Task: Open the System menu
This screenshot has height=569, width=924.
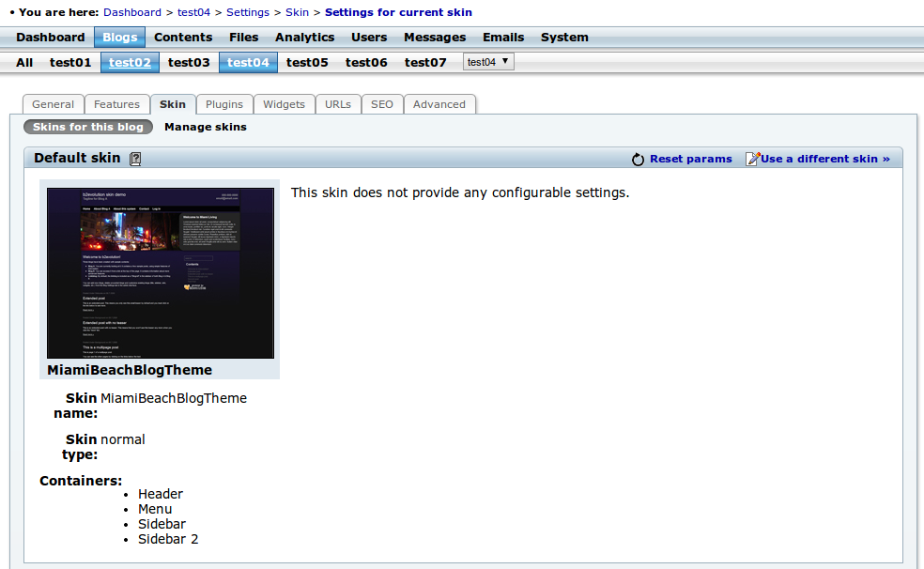Action: pyautogui.click(x=564, y=38)
